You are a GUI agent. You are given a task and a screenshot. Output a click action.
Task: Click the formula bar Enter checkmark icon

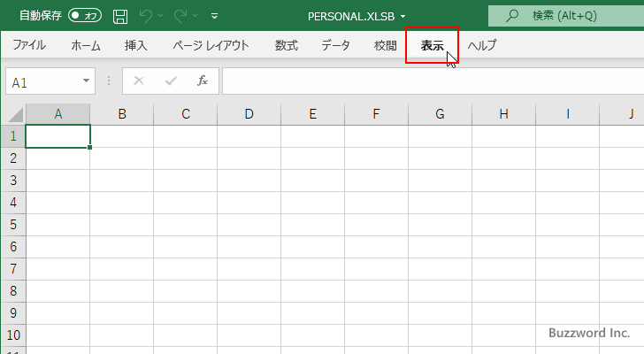[171, 81]
